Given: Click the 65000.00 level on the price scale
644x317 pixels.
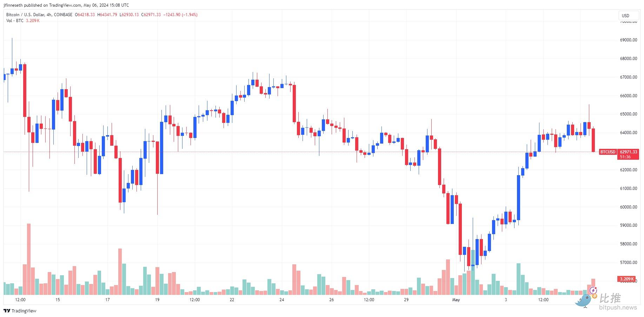Looking at the screenshot, I should pyautogui.click(x=628, y=113).
